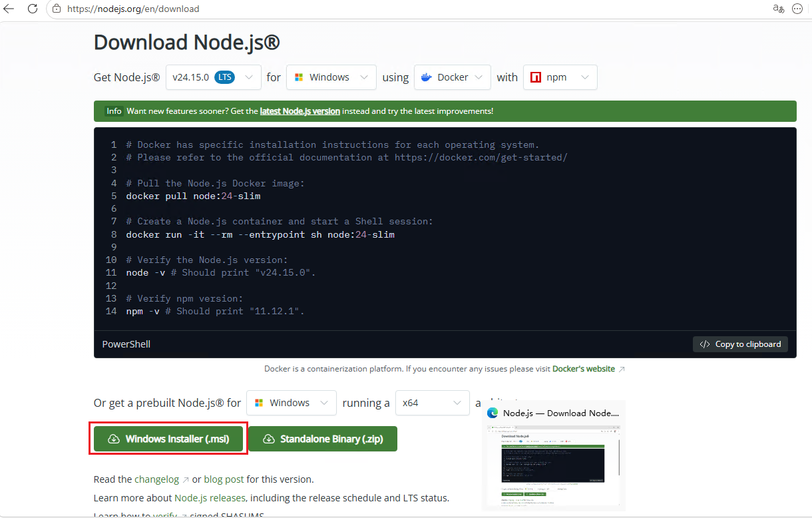Click the 'node -v' code line
This screenshot has width=812, height=518.
click(221, 273)
